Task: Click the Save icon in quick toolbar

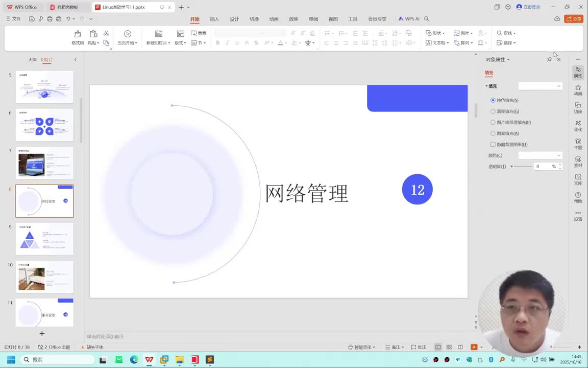Action: 32,19
